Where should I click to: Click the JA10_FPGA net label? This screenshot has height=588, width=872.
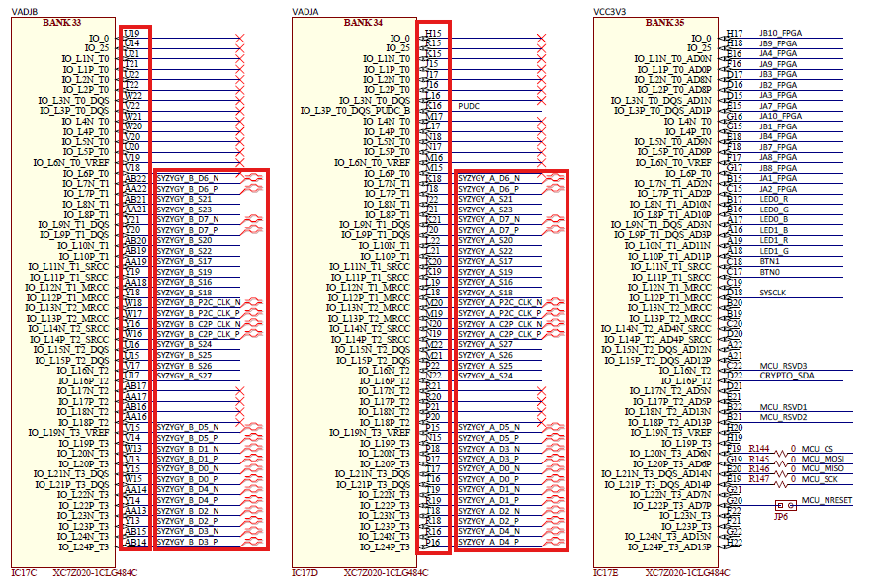pyautogui.click(x=781, y=116)
